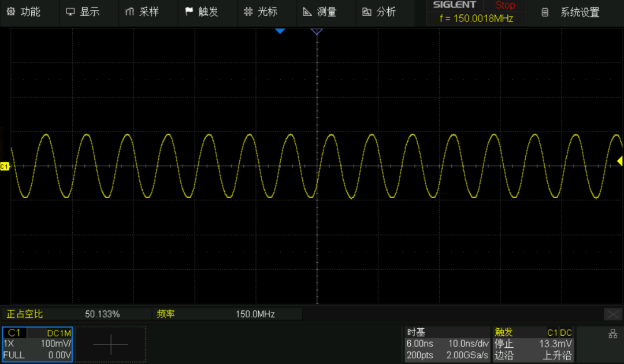Click the gear icon beside 功能
The image size is (624, 364).
pyautogui.click(x=11, y=12)
